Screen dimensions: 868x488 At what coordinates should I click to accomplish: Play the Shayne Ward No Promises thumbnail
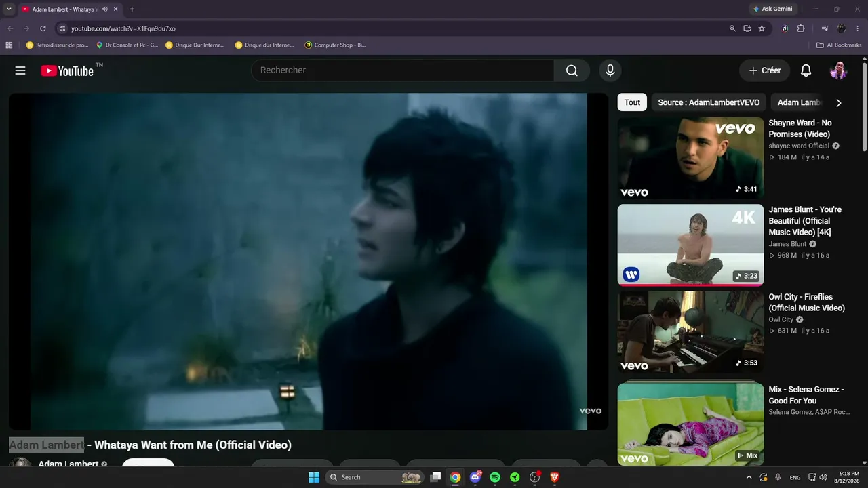690,158
